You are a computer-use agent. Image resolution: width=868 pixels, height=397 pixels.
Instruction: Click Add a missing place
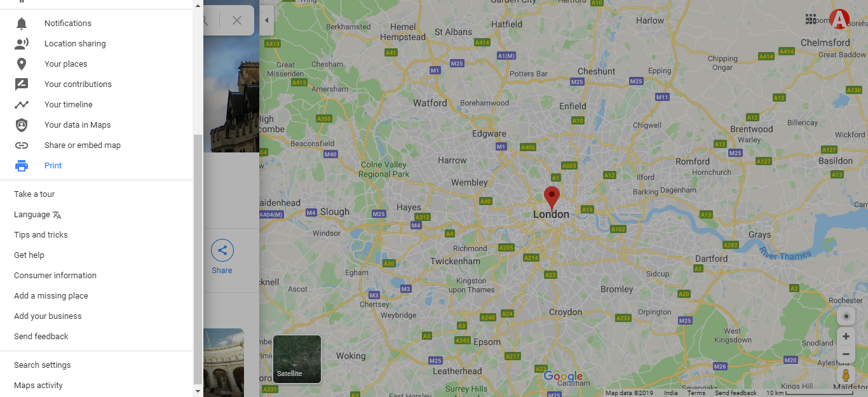51,296
